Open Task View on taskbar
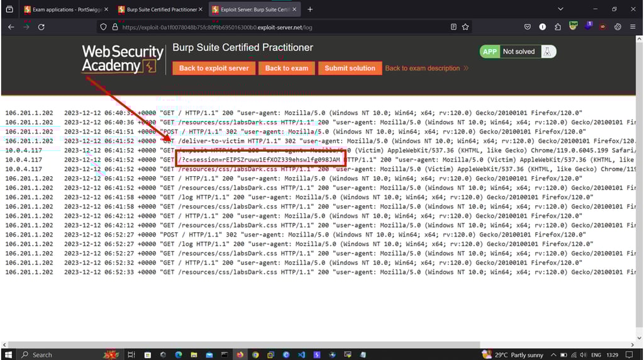Screen dimensions: 644x360 point(131,354)
